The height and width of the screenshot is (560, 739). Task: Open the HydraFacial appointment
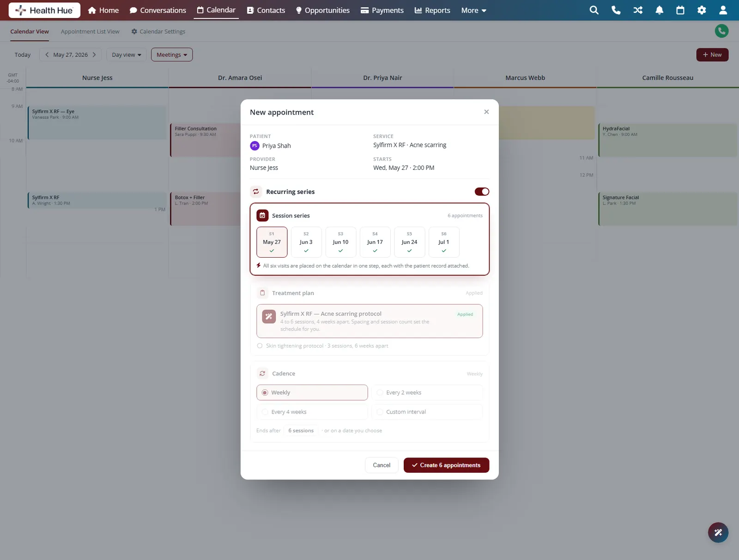(668, 140)
